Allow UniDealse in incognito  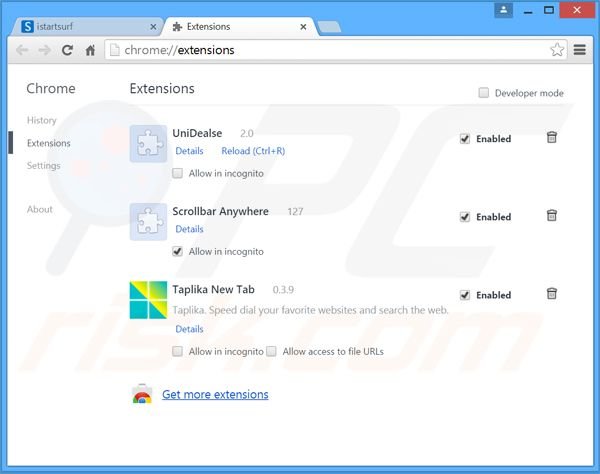(177, 173)
